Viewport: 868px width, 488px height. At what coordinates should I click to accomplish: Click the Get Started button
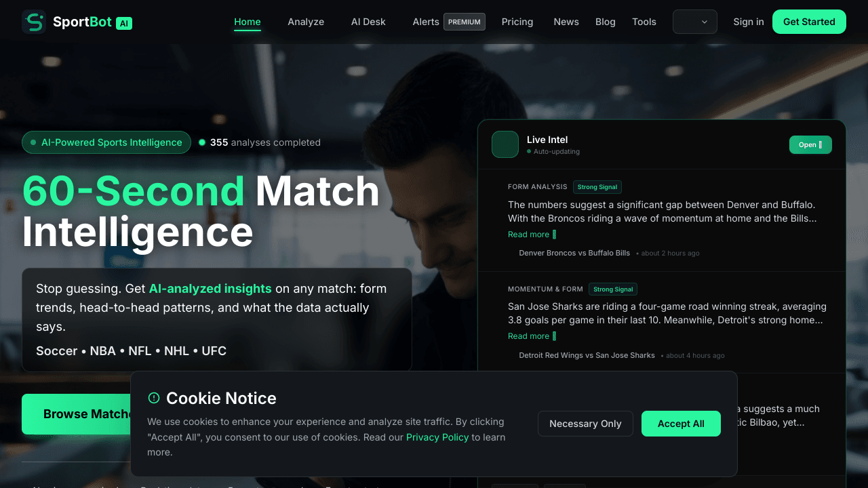click(809, 22)
